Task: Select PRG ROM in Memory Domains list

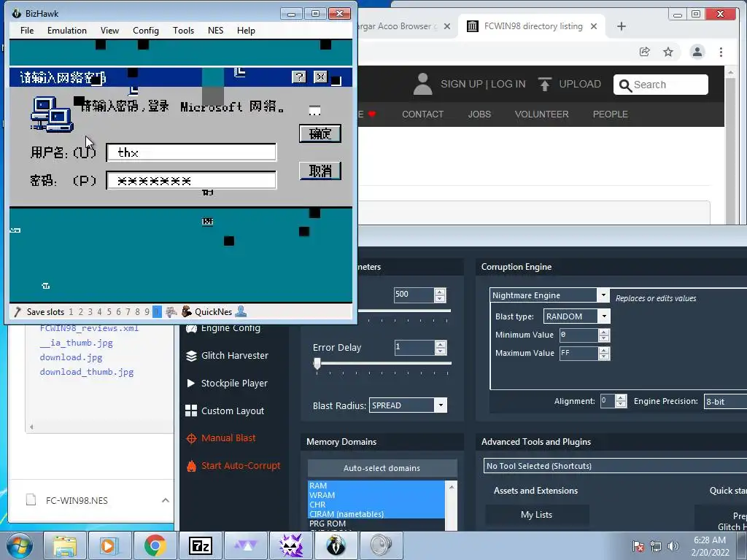Action: pos(328,524)
